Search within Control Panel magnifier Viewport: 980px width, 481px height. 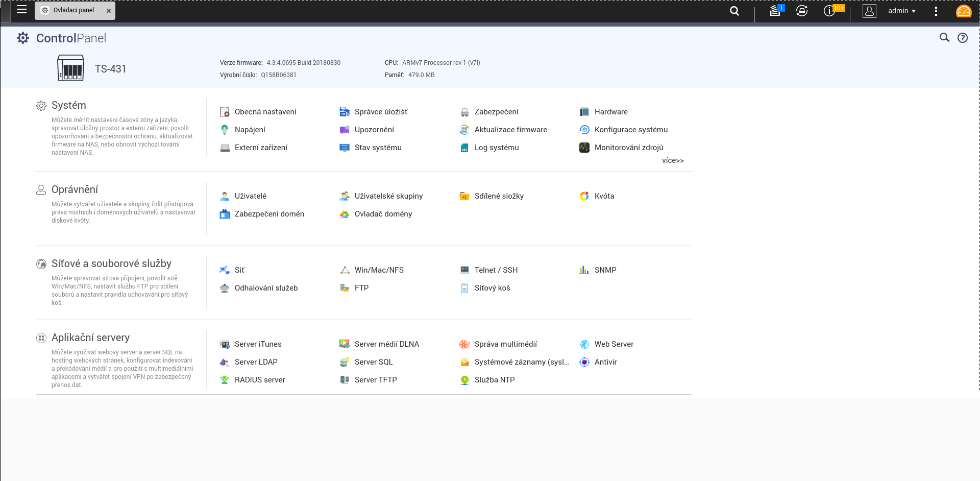pos(944,38)
